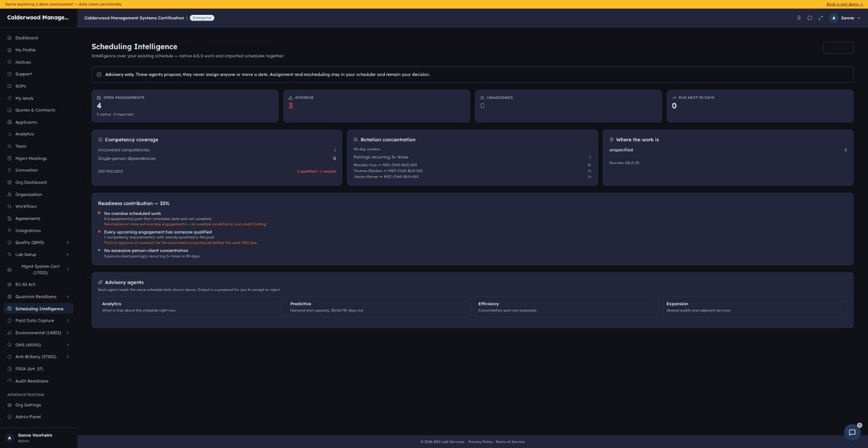Go to My Work in sidebar
Viewport: 868px width, 448px height.
tap(38, 98)
